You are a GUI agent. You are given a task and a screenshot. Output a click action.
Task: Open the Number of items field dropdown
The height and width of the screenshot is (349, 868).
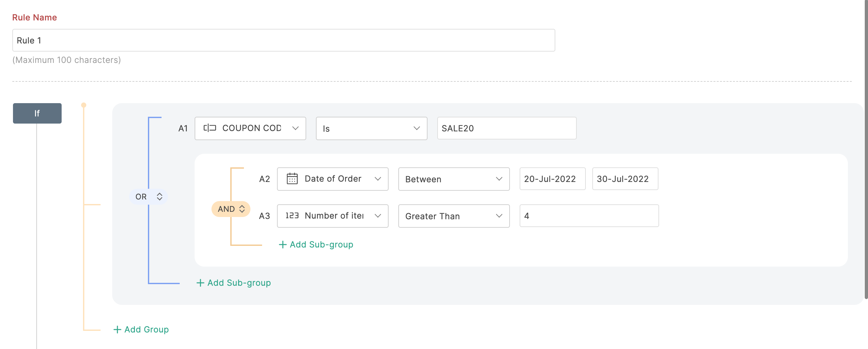coord(332,216)
